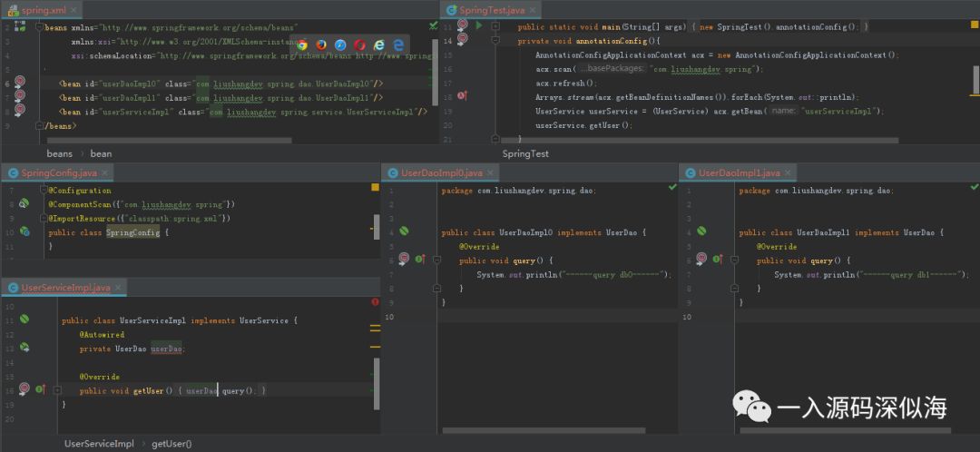Expand the folded getUser() method body
Image resolution: width=980 pixels, height=452 pixels.
tap(57, 390)
